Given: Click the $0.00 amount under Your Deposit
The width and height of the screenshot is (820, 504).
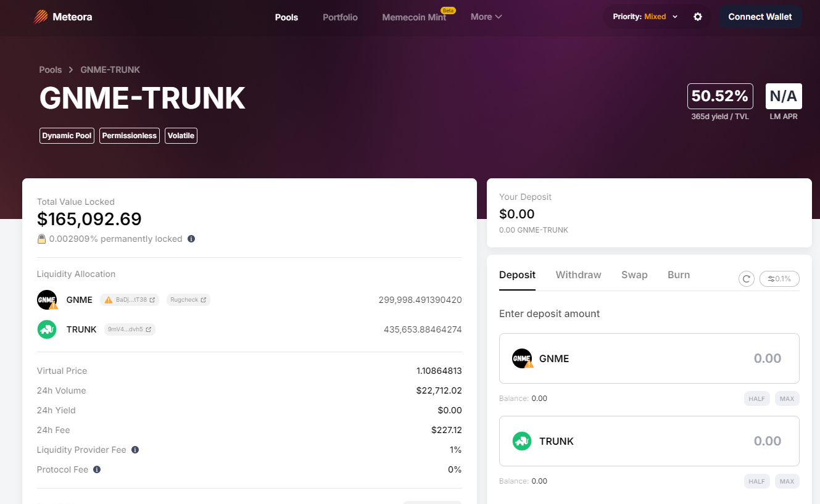Looking at the screenshot, I should click(x=517, y=214).
